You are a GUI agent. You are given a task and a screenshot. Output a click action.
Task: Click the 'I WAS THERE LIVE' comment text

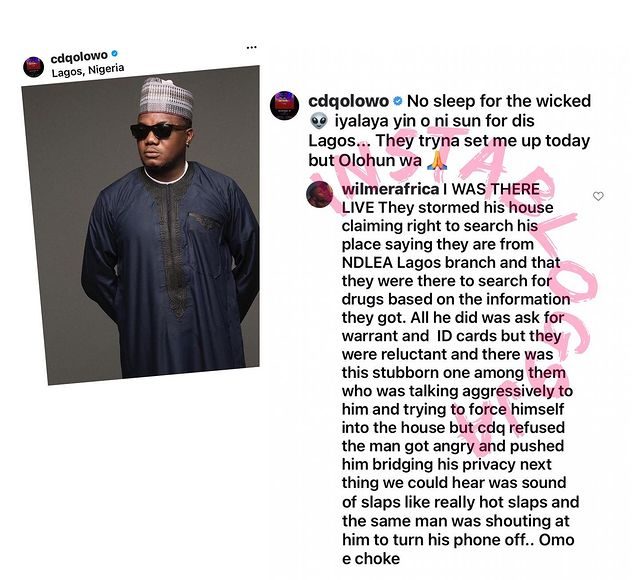tap(441, 198)
